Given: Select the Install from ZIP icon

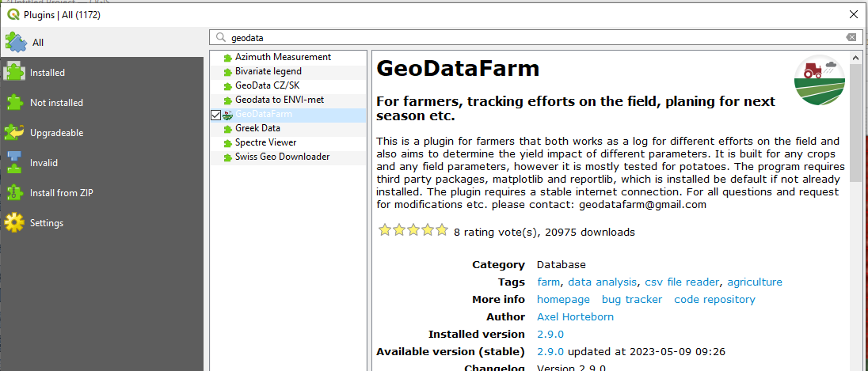Looking at the screenshot, I should tap(15, 193).
